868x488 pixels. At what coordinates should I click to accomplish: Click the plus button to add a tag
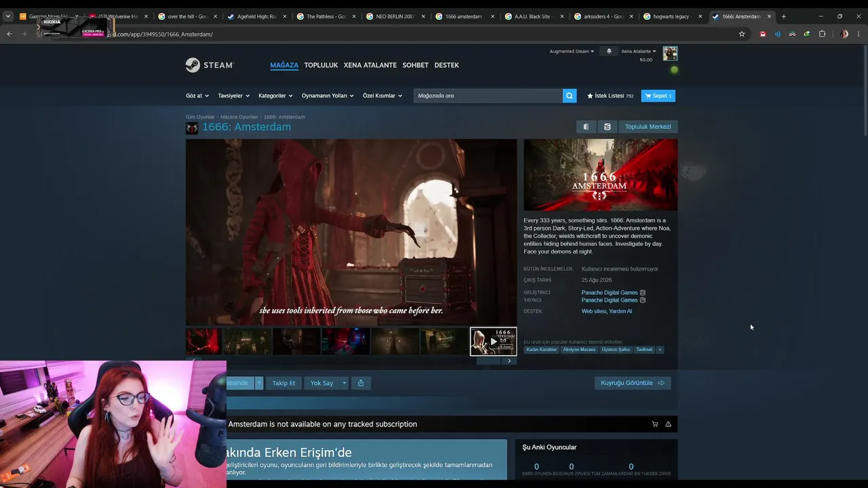click(x=660, y=350)
